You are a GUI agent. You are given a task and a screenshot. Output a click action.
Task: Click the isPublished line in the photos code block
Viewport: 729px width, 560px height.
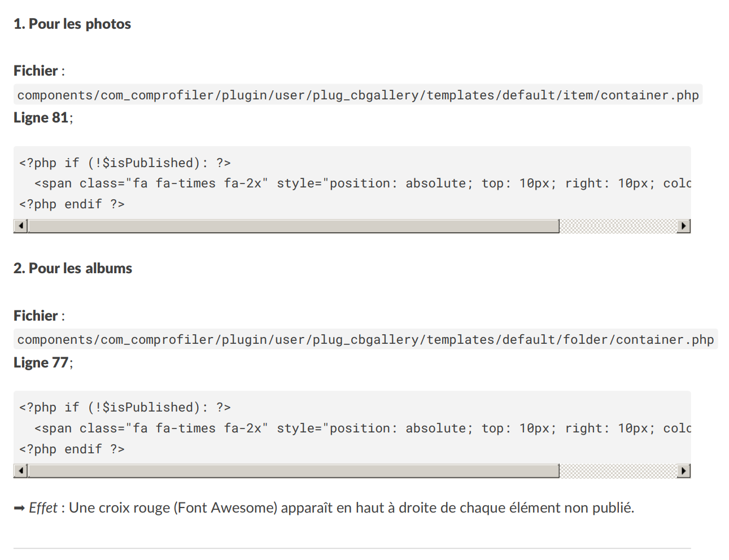pyautogui.click(x=125, y=163)
